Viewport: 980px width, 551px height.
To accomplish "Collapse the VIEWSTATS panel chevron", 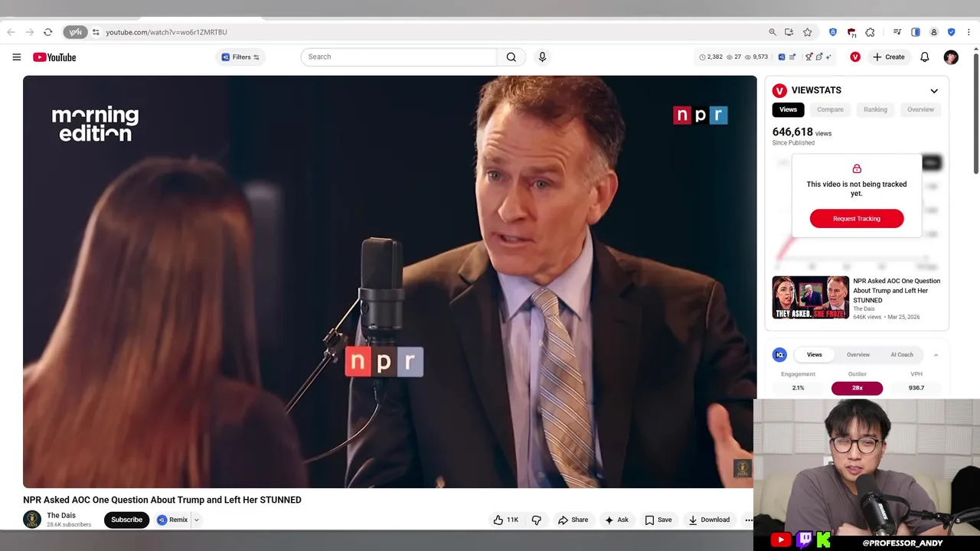I will 934,91.
